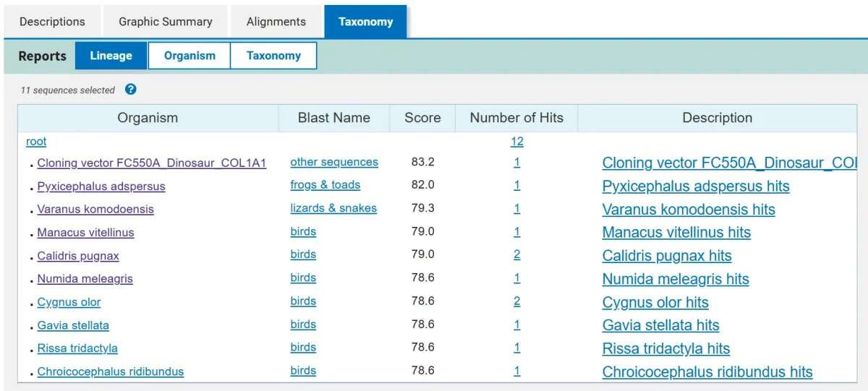
Task: Open the Graphic Summary tab
Action: pos(166,22)
